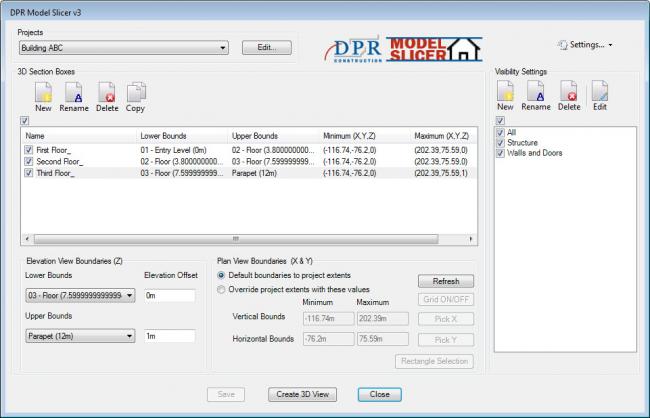The image size is (650, 418).
Task: Click the Refresh button
Action: [x=445, y=281]
